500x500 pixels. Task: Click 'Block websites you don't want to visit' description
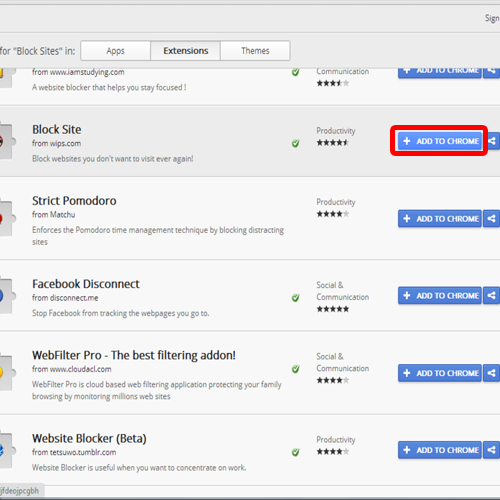(113, 159)
